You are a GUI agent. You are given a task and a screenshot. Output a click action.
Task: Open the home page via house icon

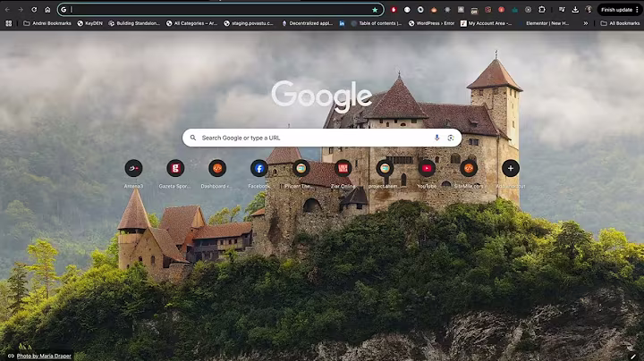(x=47, y=10)
